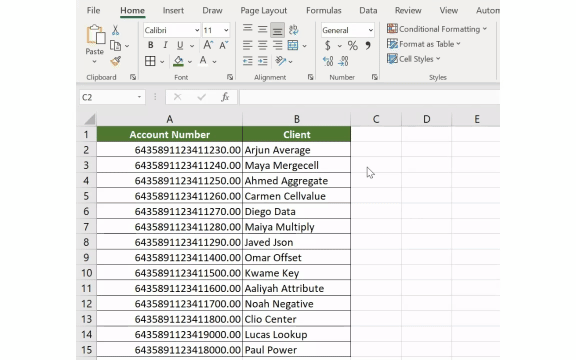
Task: Increase font size button
Action: coord(208,45)
